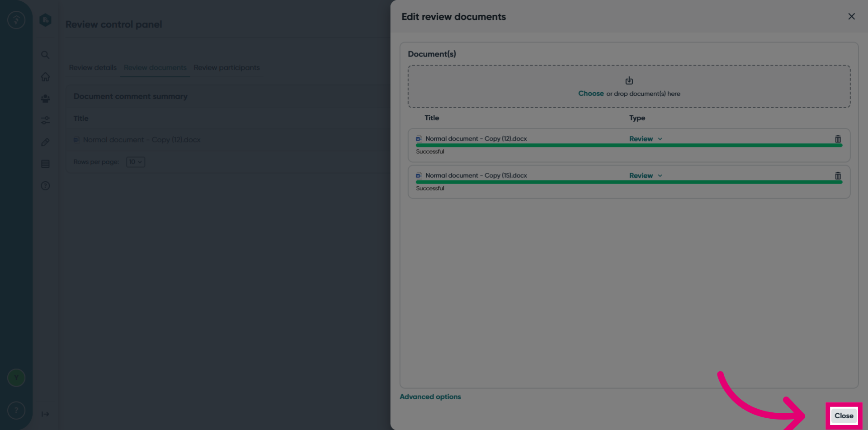Delete Normal document - Copy (12).docx

click(838, 139)
